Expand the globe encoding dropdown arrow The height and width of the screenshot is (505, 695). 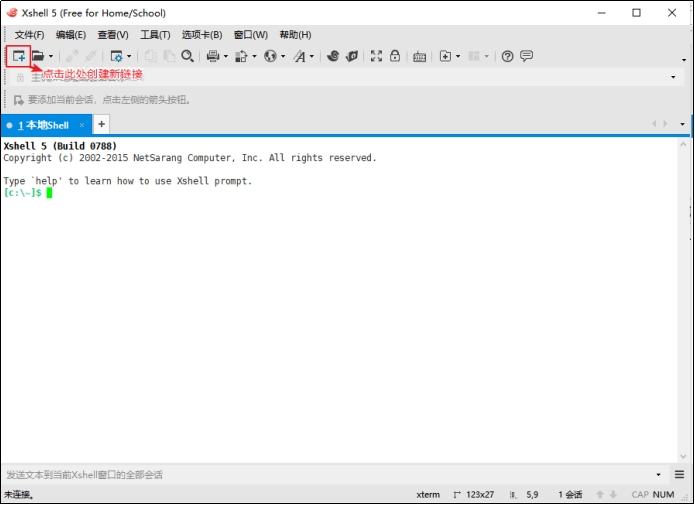click(283, 56)
